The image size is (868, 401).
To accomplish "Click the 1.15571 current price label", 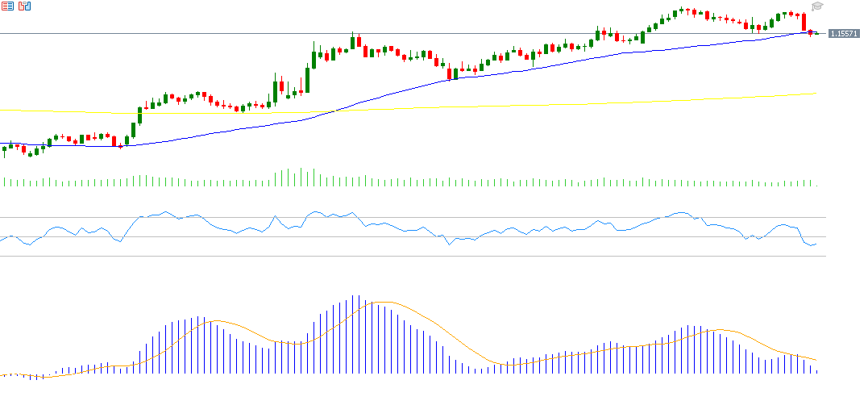I will tap(843, 33).
